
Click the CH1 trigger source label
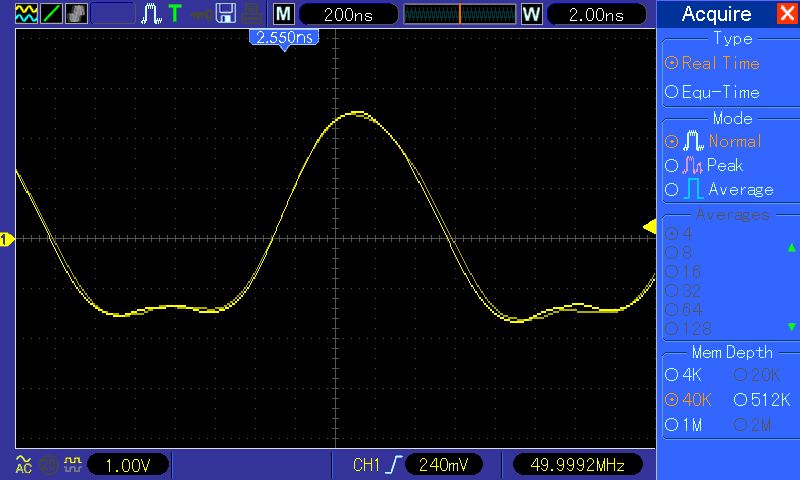(x=366, y=465)
